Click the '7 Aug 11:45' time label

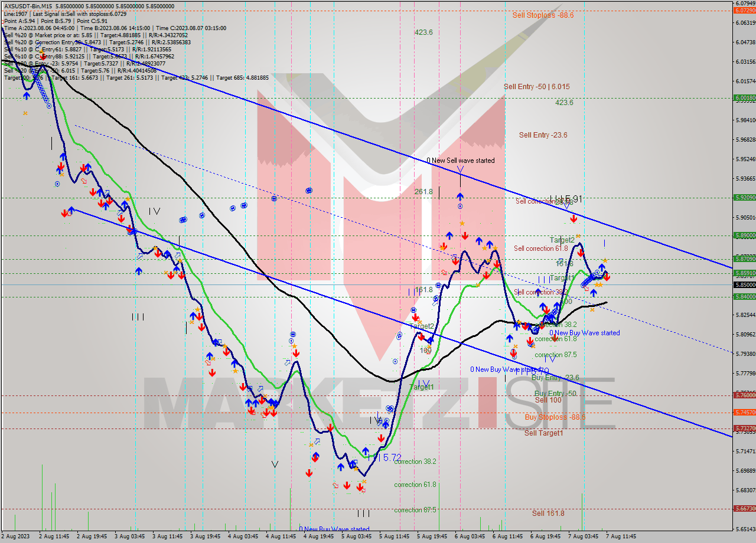tap(620, 537)
